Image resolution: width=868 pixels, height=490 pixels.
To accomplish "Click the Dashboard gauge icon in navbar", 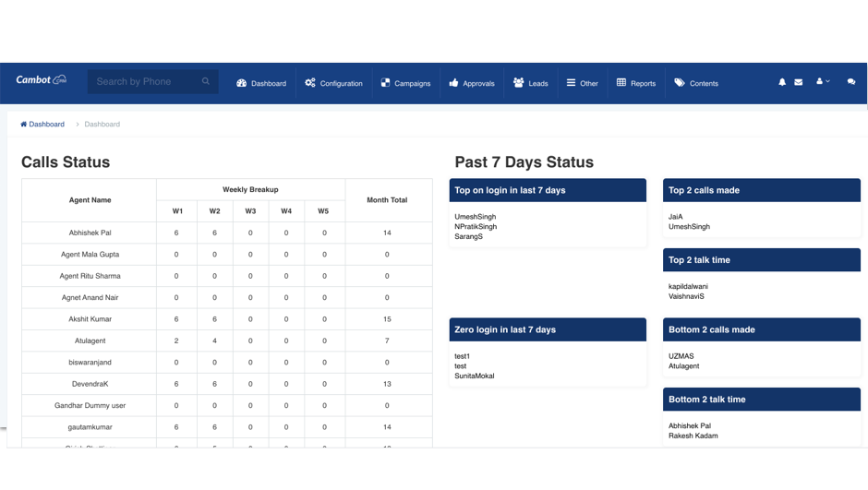I will point(242,83).
